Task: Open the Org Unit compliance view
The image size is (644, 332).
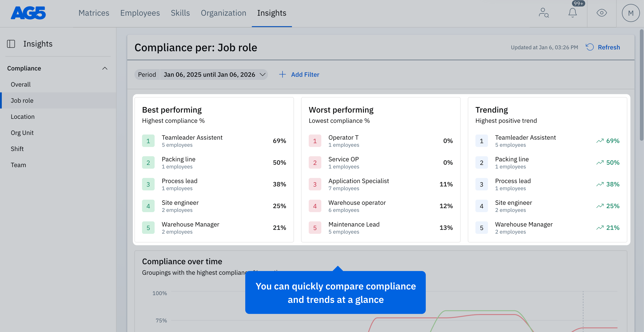Action: pos(22,133)
